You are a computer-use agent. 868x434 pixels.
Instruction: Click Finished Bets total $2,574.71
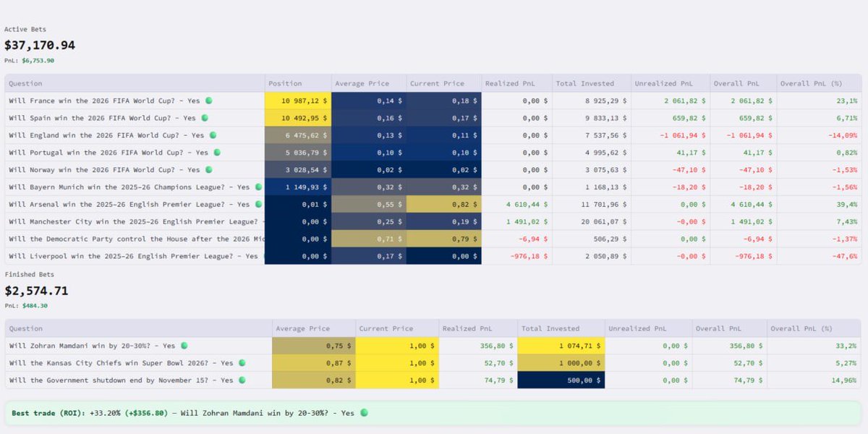pyautogui.click(x=37, y=291)
